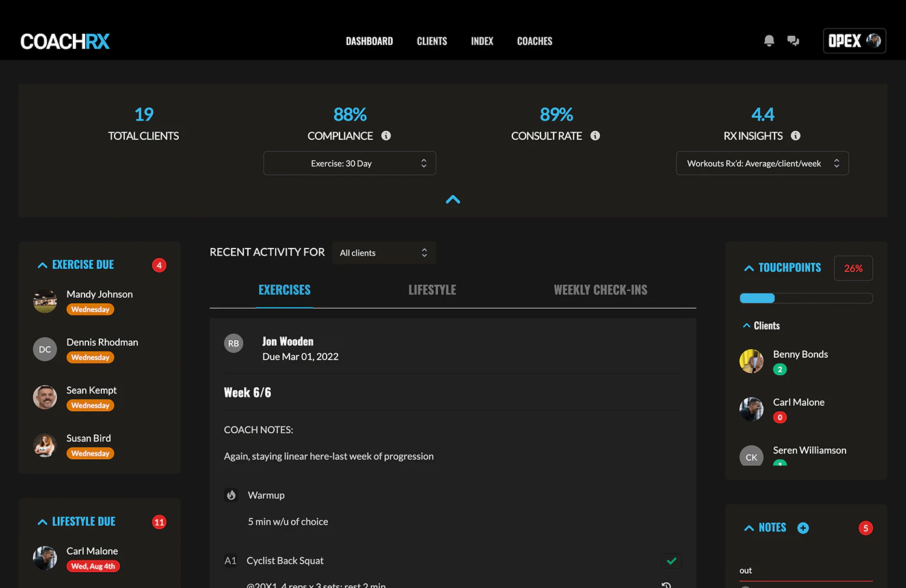
Task: Click the CoachRX logo
Action: coord(65,40)
